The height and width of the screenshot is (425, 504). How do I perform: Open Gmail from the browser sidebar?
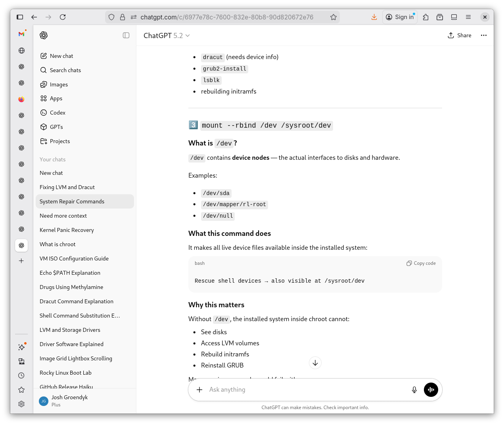point(21,34)
